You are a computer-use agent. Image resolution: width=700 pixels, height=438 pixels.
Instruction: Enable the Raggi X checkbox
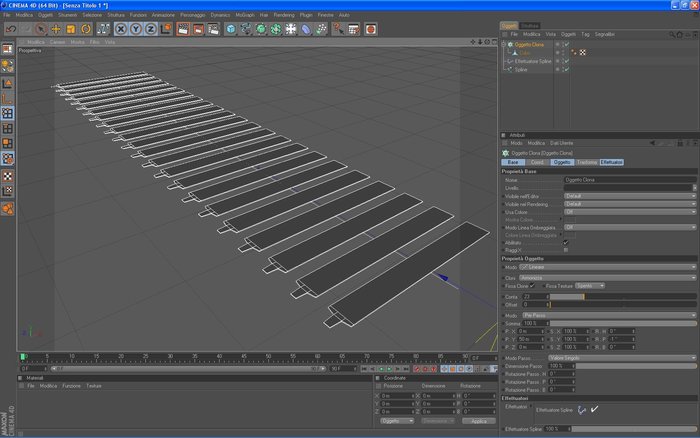coord(566,250)
